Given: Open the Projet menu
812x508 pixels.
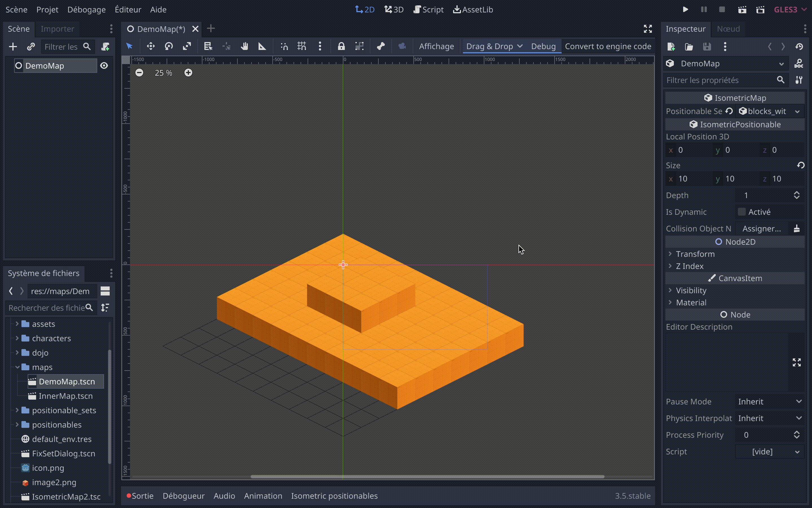Looking at the screenshot, I should click(x=47, y=9).
